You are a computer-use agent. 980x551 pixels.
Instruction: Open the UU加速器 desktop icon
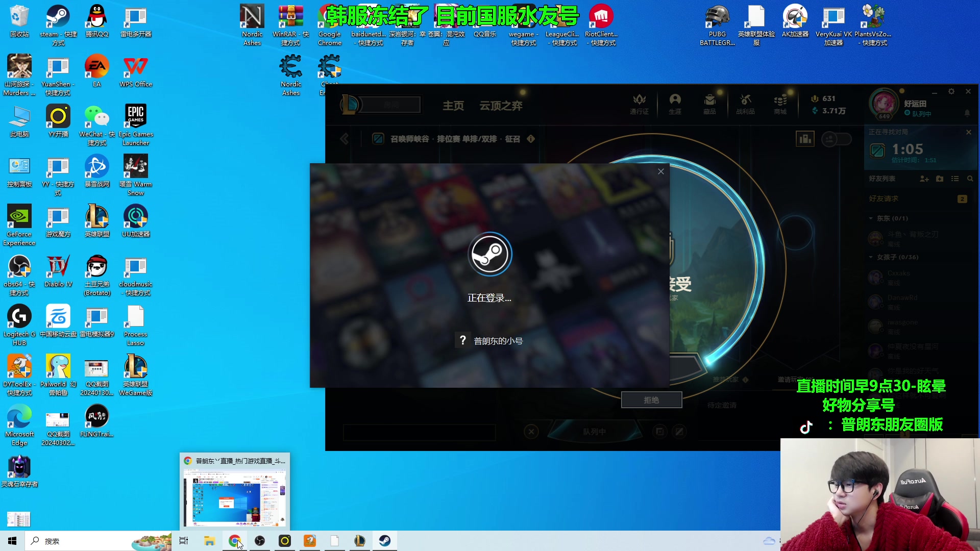click(136, 221)
